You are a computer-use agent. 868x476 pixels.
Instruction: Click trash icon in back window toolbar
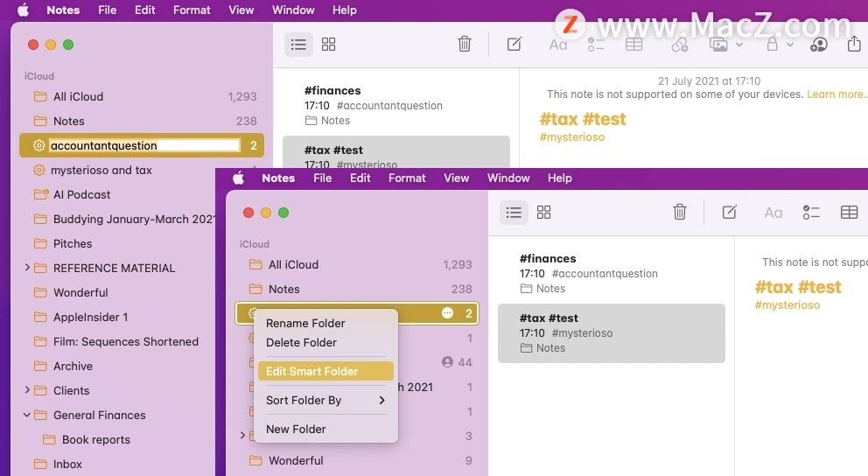click(465, 44)
